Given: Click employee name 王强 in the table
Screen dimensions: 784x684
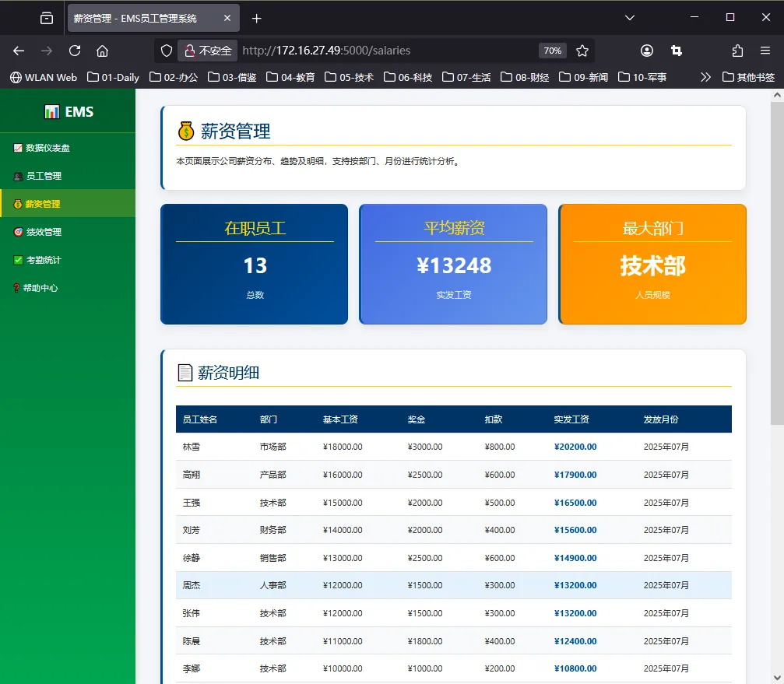Looking at the screenshot, I should pyautogui.click(x=191, y=503).
